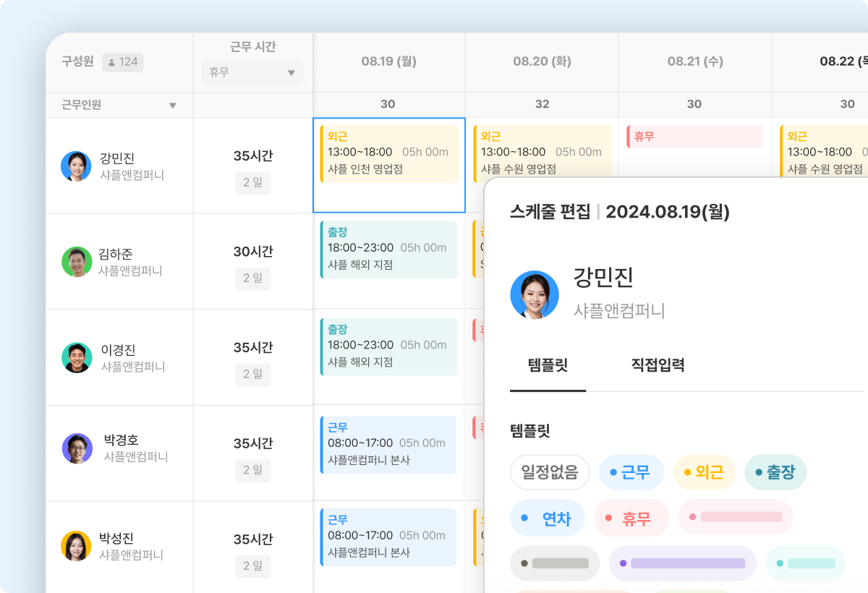Click the 08.20 (화) column header
Image resolution: width=868 pixels, height=593 pixels.
coord(542,62)
